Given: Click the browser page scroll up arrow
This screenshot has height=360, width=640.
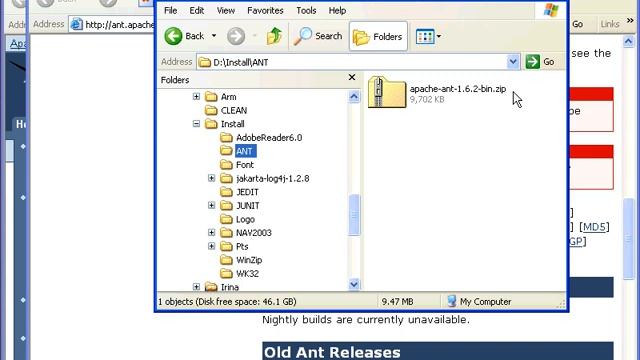Looking at the screenshot, I should tap(628, 41).
